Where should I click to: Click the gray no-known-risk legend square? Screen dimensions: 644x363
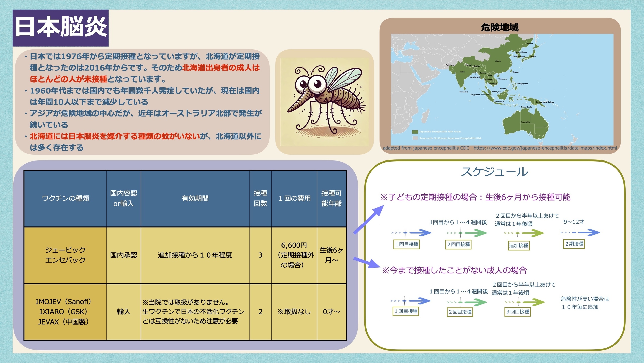pyautogui.click(x=415, y=138)
